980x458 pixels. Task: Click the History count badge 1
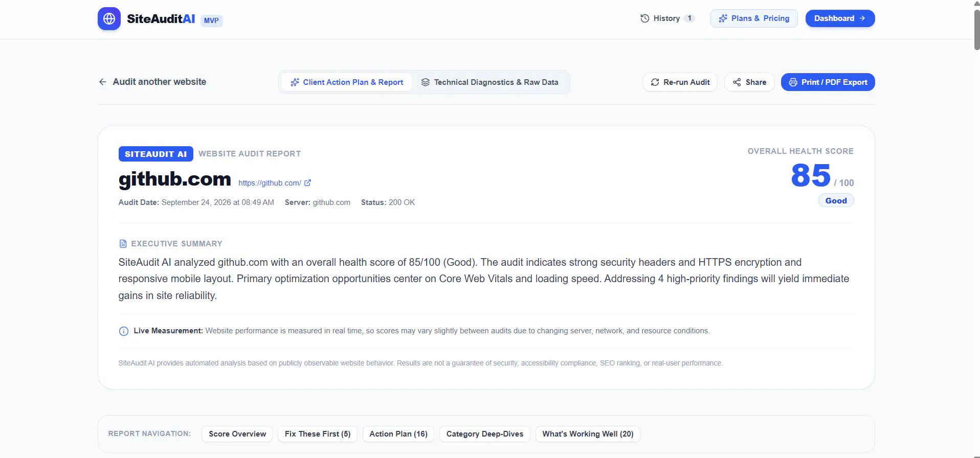(689, 18)
